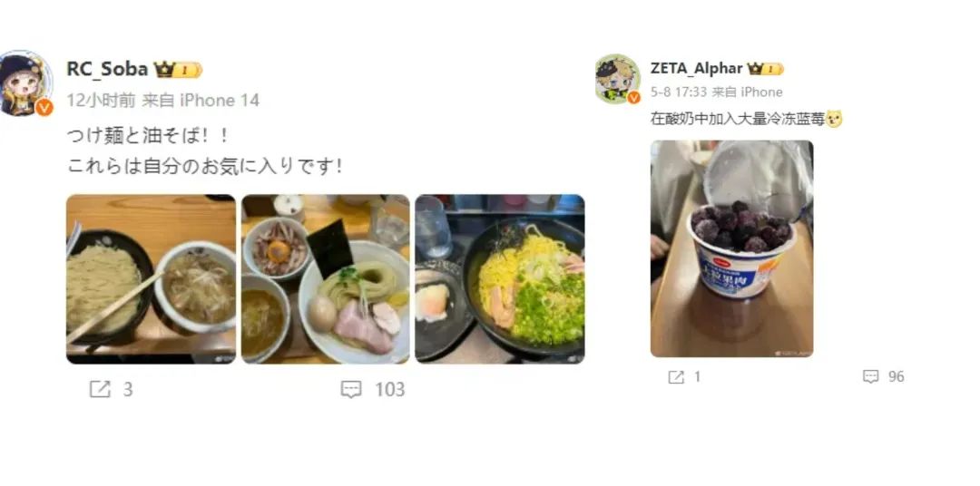Screen dimensions: 980x486
Task: Open the ZETA_Alphar username link
Action: point(696,68)
